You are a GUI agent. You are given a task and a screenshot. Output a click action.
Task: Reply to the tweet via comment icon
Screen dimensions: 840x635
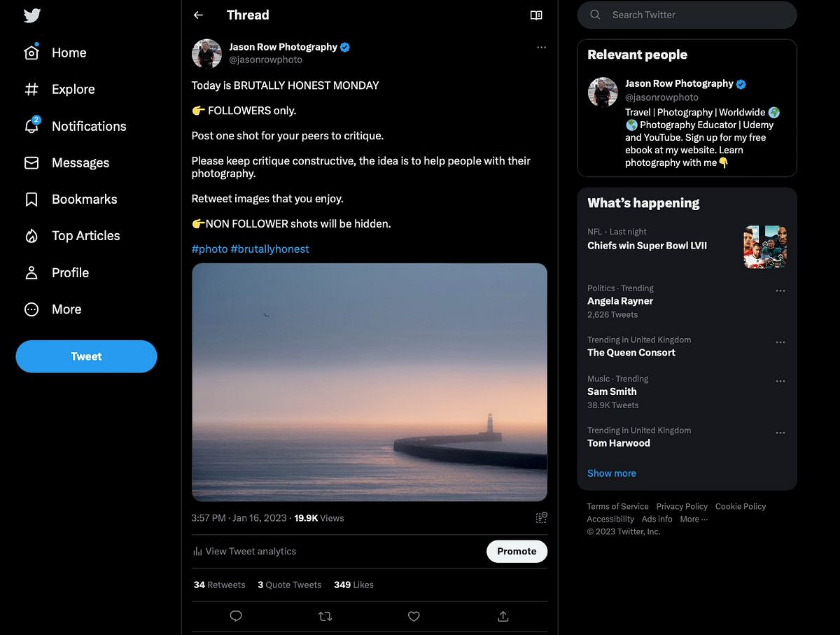click(x=236, y=616)
